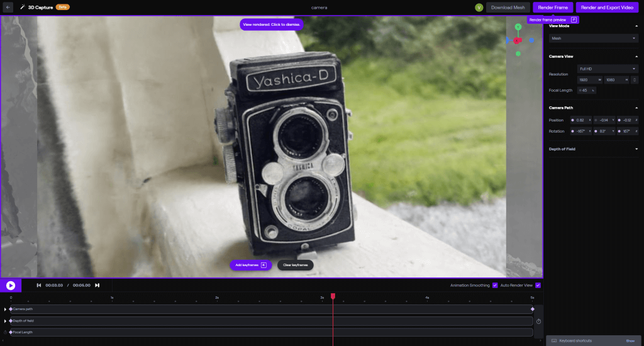
Task: Collapse the View Mode section
Action: coord(636,26)
